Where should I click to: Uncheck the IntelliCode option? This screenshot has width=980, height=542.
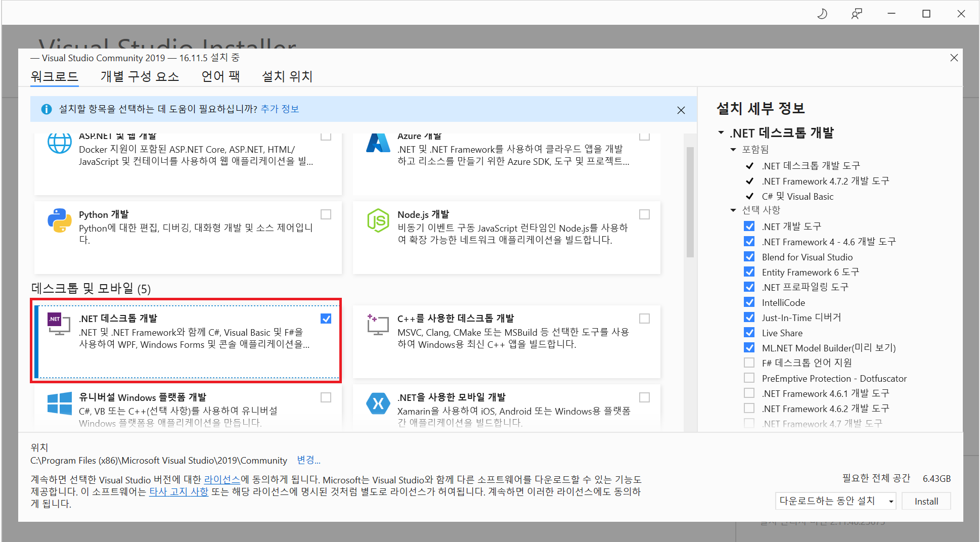click(x=749, y=302)
